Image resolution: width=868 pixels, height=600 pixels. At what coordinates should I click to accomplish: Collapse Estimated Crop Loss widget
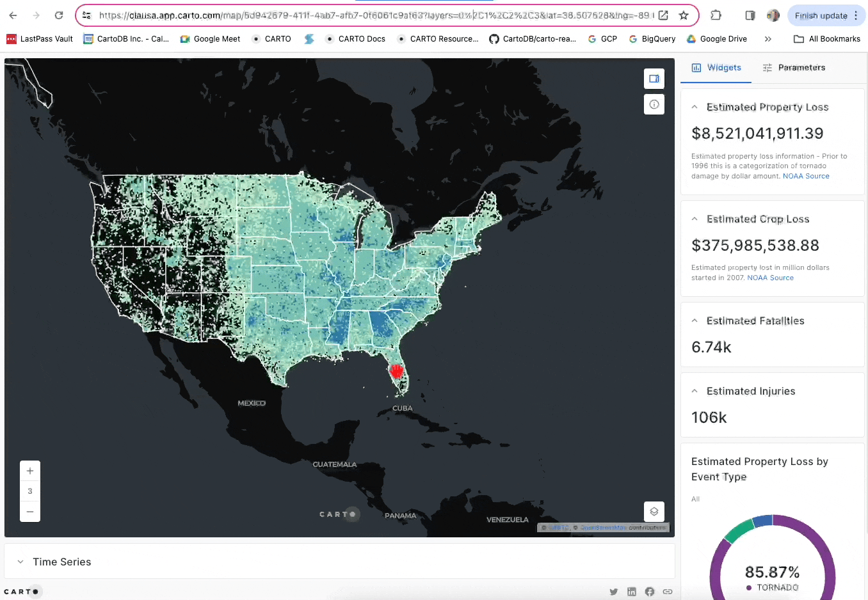[x=695, y=219]
